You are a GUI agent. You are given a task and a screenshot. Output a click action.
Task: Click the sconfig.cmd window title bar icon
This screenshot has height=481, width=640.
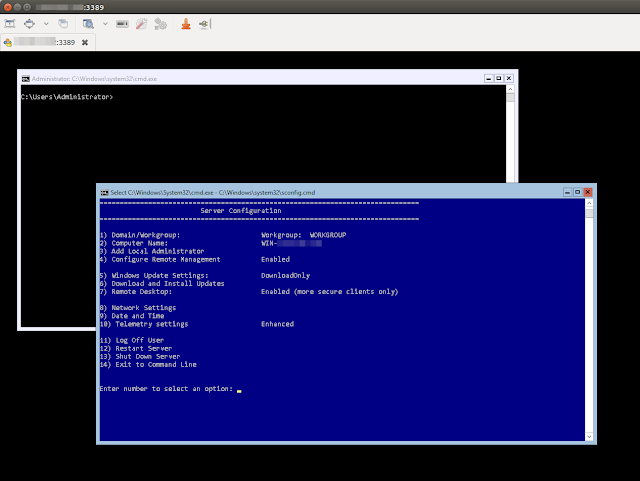[104, 191]
